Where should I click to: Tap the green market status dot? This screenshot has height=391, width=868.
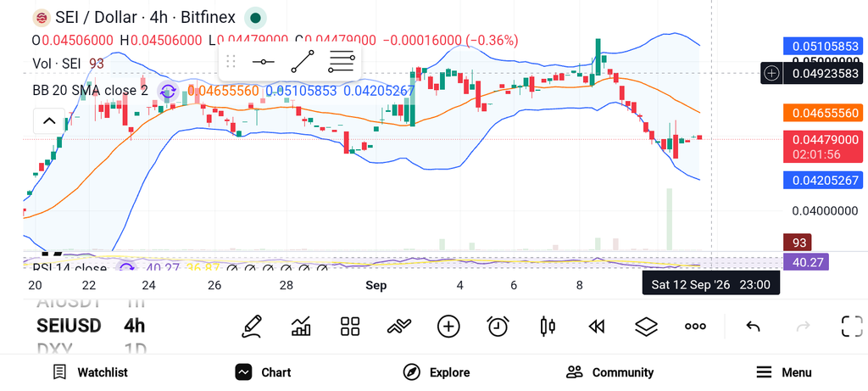[255, 19]
